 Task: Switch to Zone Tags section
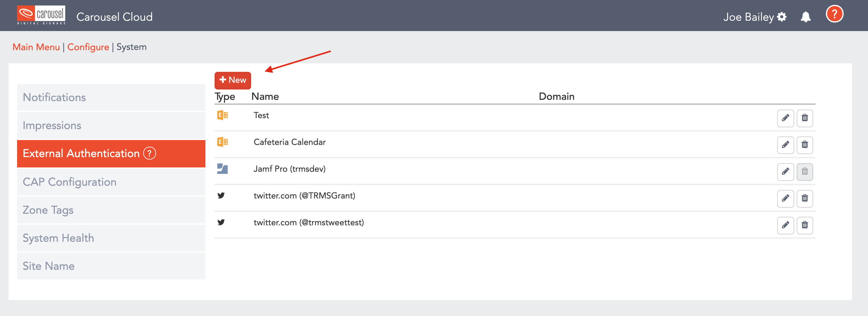tap(48, 210)
